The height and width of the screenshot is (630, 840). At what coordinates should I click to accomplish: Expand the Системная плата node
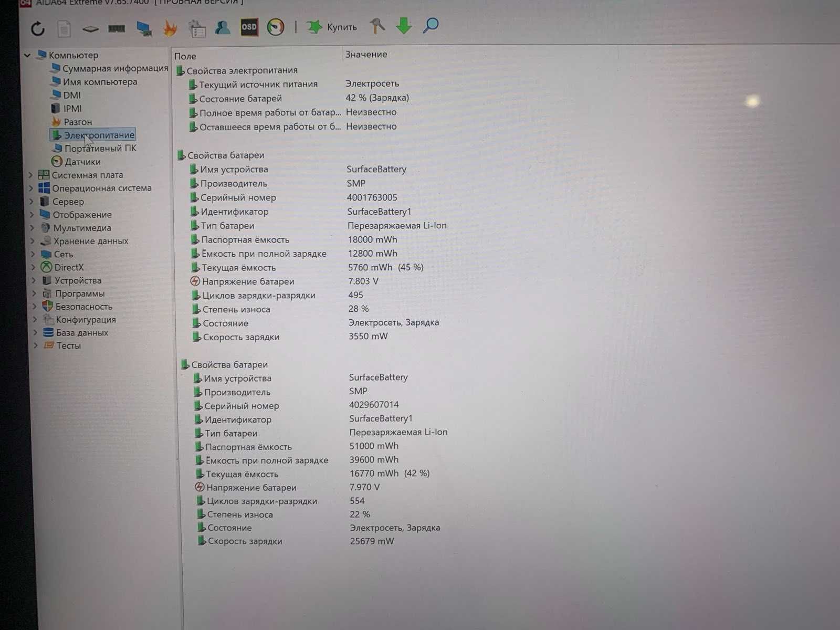click(31, 175)
